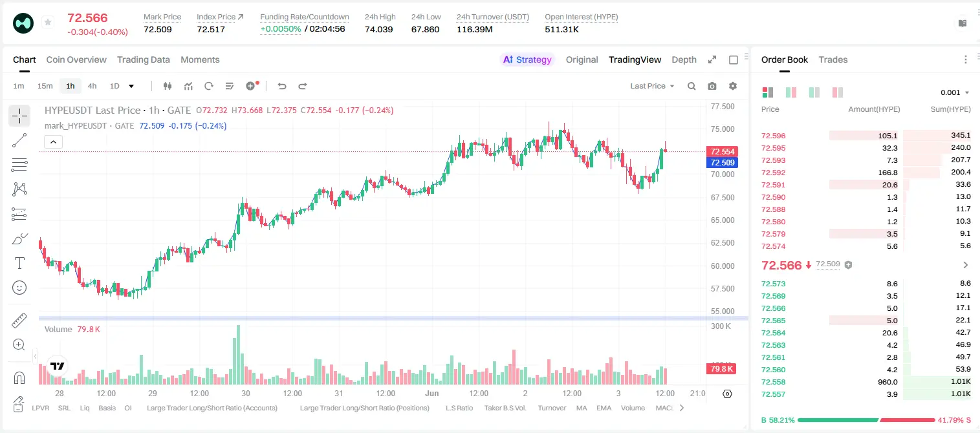
Task: Select the ruler measure tool
Action: (x=19, y=321)
